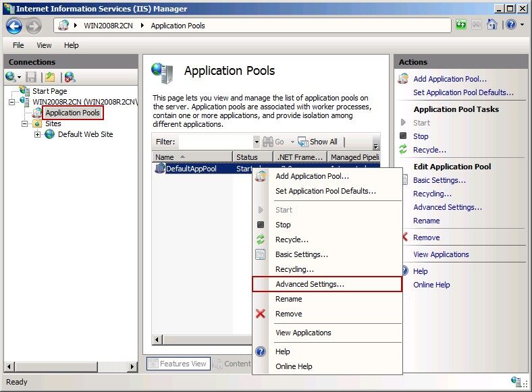
Task: Click the Stop square icon in Actions pane
Action: (x=404, y=136)
